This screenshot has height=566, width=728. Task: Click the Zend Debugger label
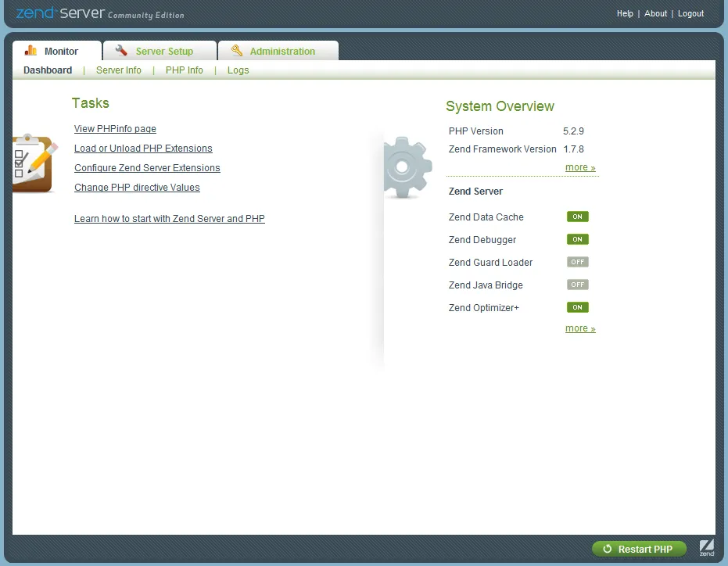(482, 239)
